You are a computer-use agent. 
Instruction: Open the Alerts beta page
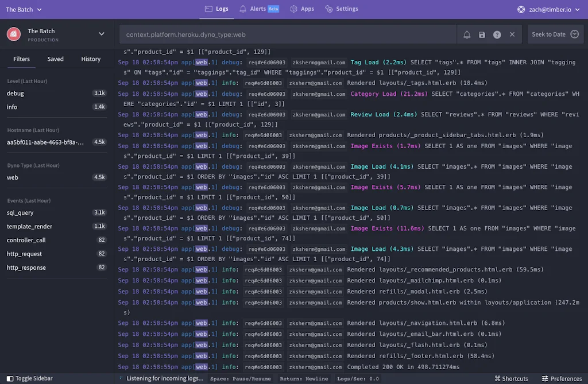(259, 9)
